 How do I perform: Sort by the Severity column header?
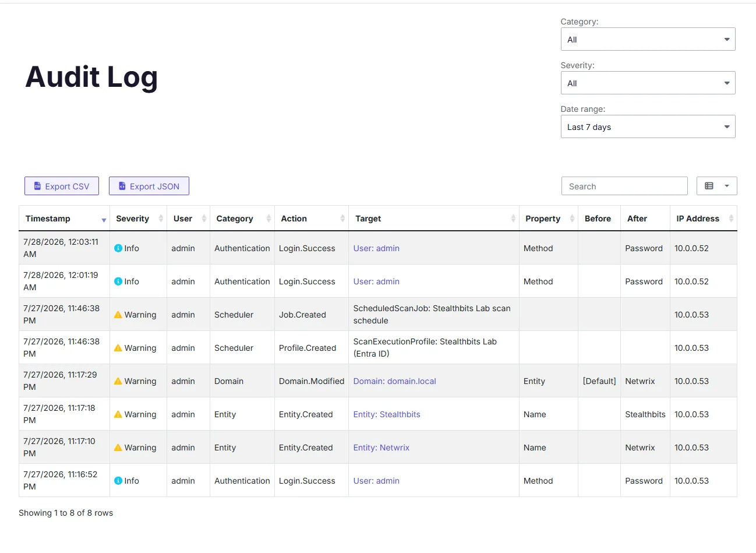138,219
